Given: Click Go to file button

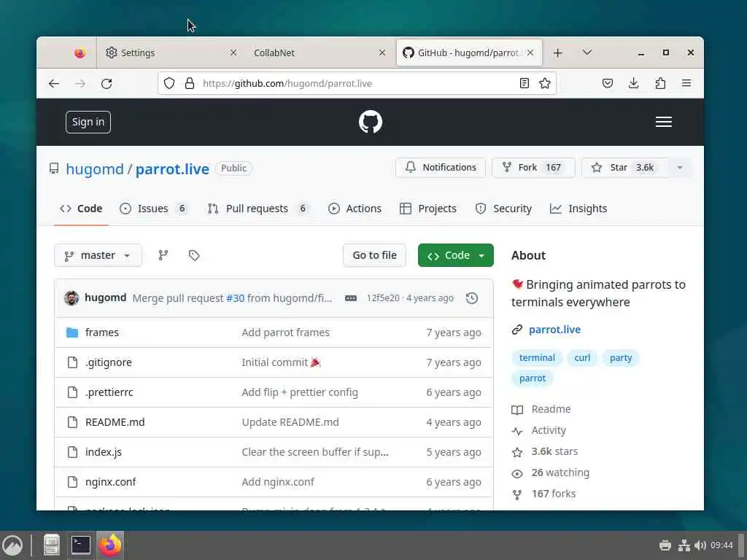Looking at the screenshot, I should [374, 256].
